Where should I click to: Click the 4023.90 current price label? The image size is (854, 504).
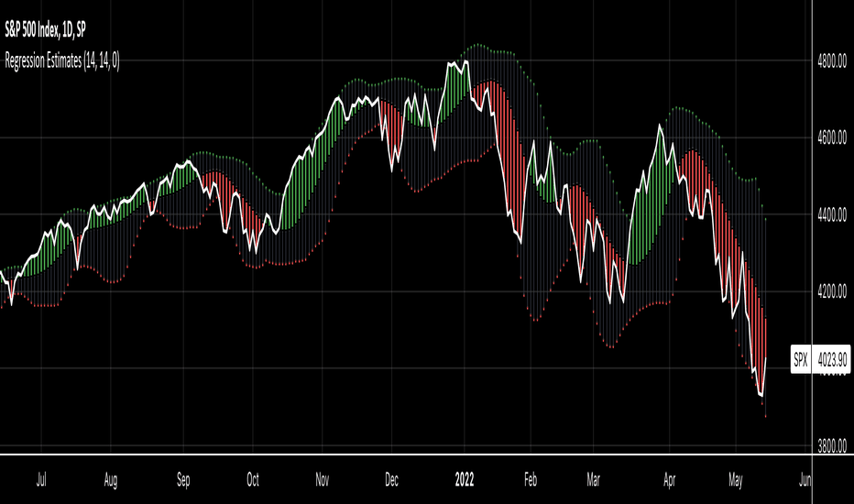832,359
